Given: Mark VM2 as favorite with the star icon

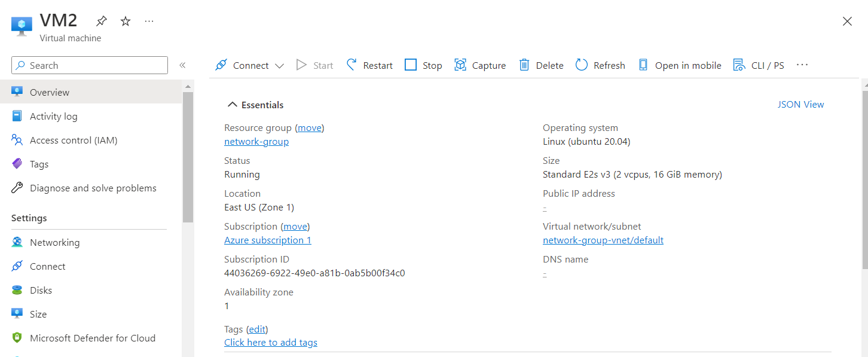Looking at the screenshot, I should point(126,21).
